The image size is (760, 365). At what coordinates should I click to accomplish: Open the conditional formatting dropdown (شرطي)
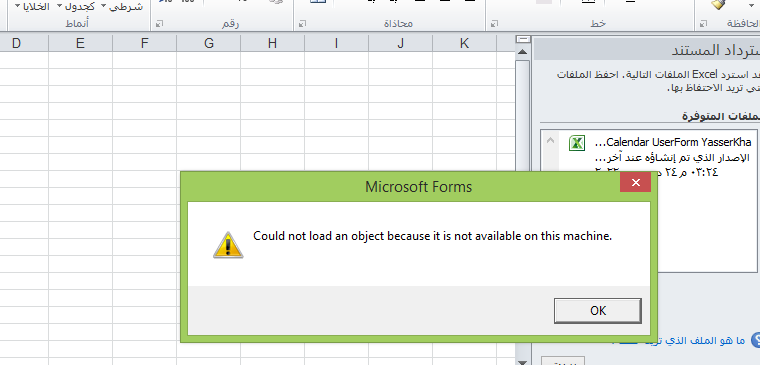coord(123,7)
